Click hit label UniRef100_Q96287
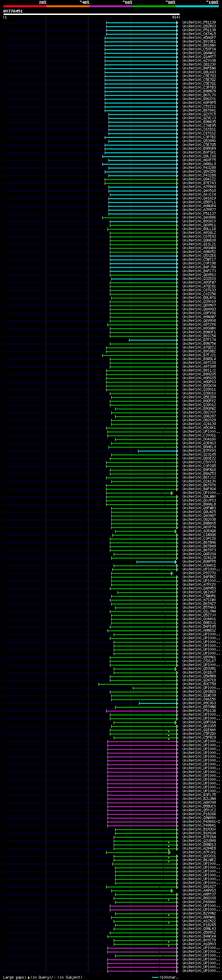Image resolution: width=222 pixels, height=980 pixels. (x=199, y=416)
